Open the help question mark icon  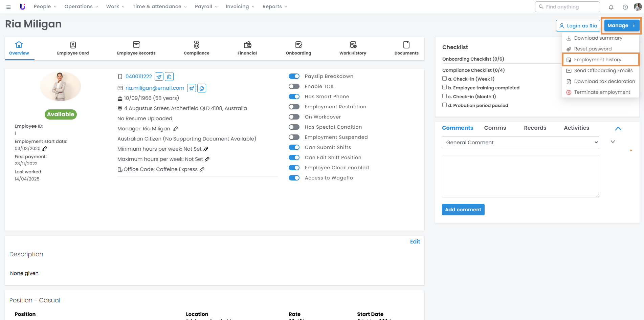(625, 7)
